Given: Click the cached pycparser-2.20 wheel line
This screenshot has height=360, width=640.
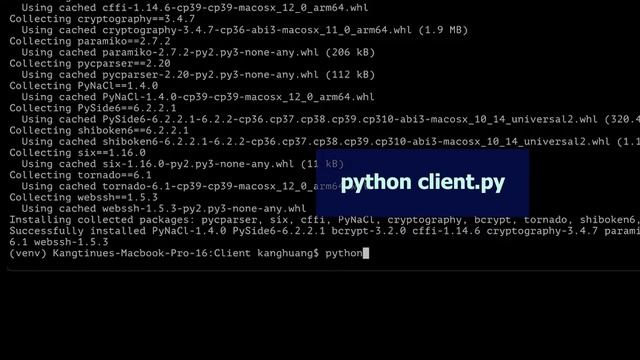Looking at the screenshot, I should pos(198,75).
